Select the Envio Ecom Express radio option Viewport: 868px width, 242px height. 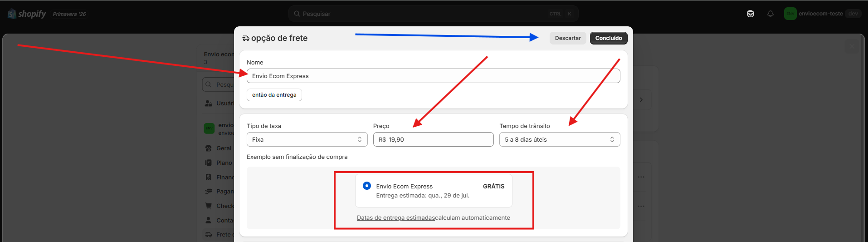[x=367, y=186]
